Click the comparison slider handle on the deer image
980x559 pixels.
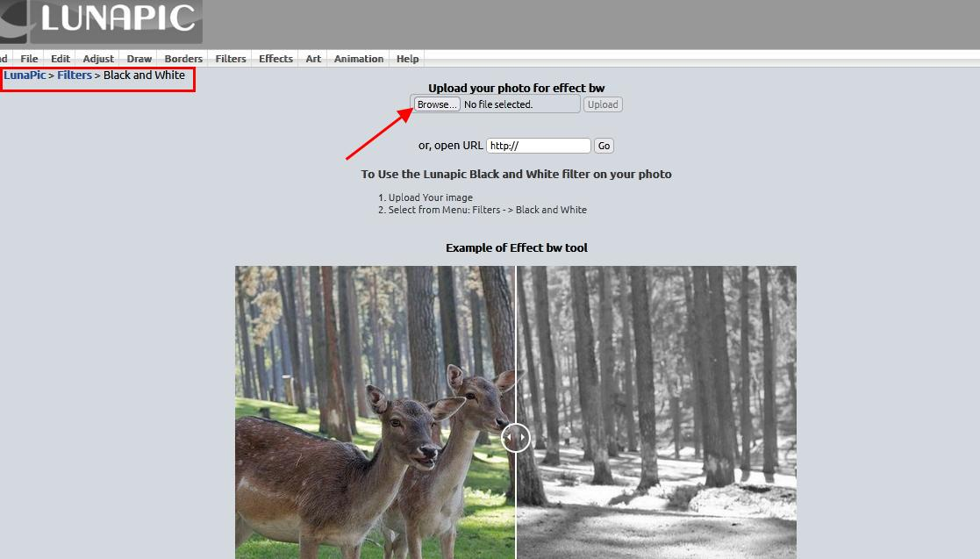pyautogui.click(x=516, y=437)
